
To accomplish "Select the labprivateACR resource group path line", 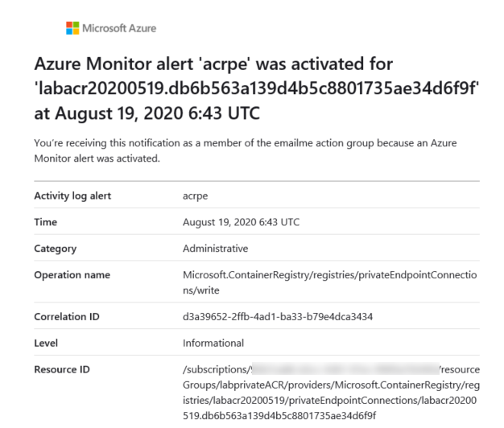I will [331, 385].
